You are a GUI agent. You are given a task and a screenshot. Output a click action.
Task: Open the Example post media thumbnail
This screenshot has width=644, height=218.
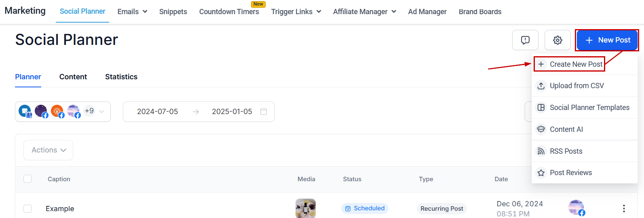point(306,208)
